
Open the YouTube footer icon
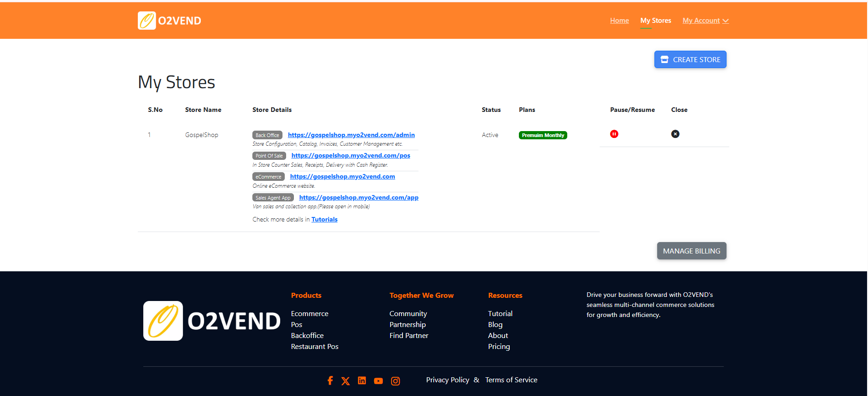[x=378, y=381]
